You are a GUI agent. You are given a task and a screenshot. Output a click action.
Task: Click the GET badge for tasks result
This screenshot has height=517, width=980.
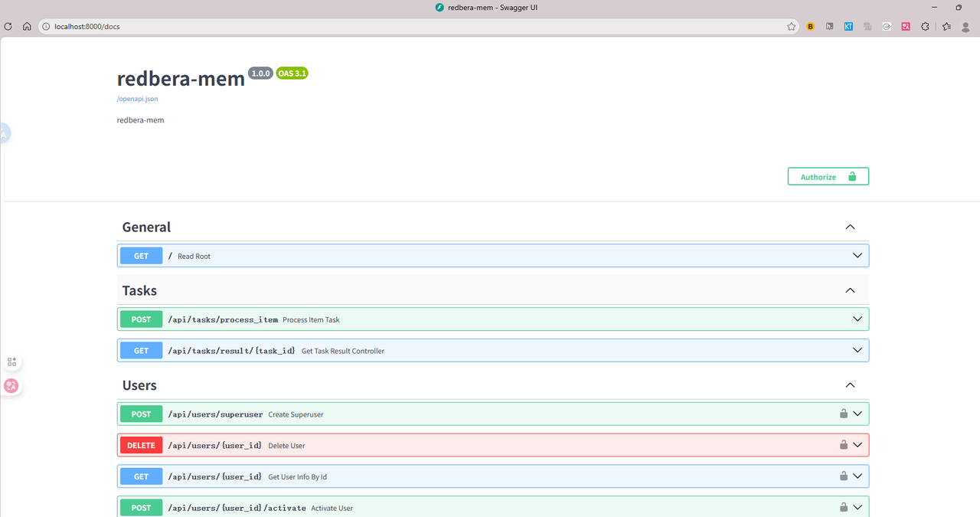142,351
